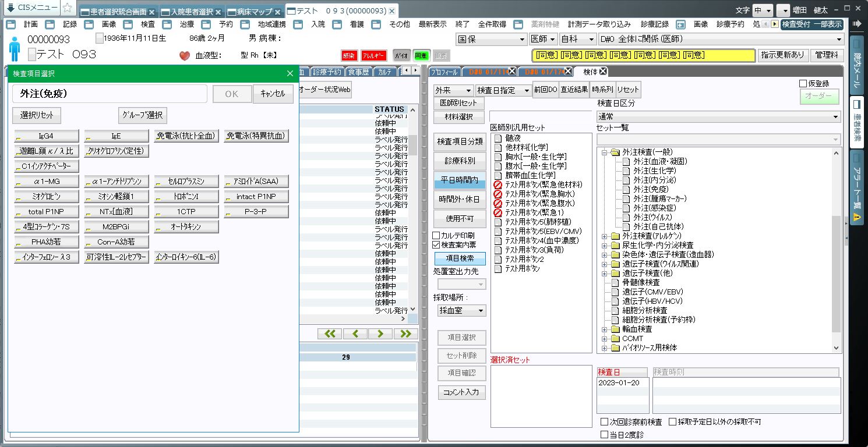Tick the 当日2度診 checkbox
The height and width of the screenshot is (447, 868).
coord(605,434)
